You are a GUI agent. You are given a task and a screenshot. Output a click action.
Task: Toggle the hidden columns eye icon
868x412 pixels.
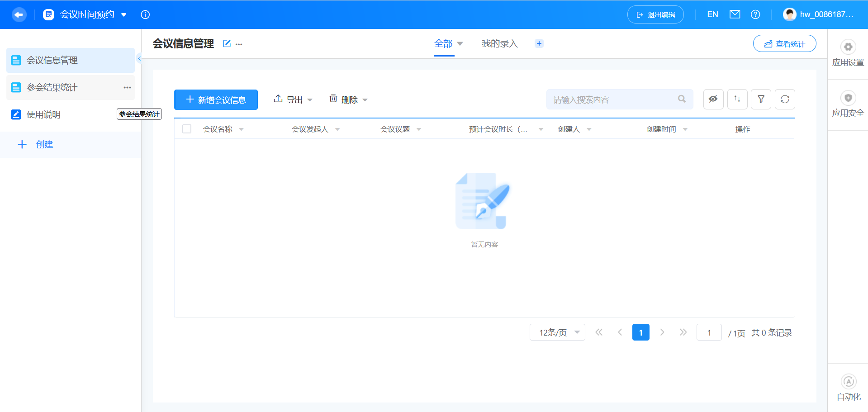pyautogui.click(x=713, y=99)
